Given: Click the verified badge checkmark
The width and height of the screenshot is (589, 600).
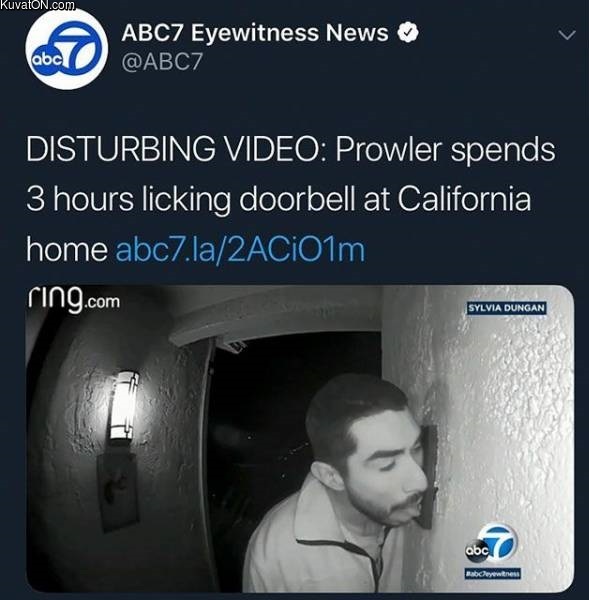Looking at the screenshot, I should (x=408, y=33).
